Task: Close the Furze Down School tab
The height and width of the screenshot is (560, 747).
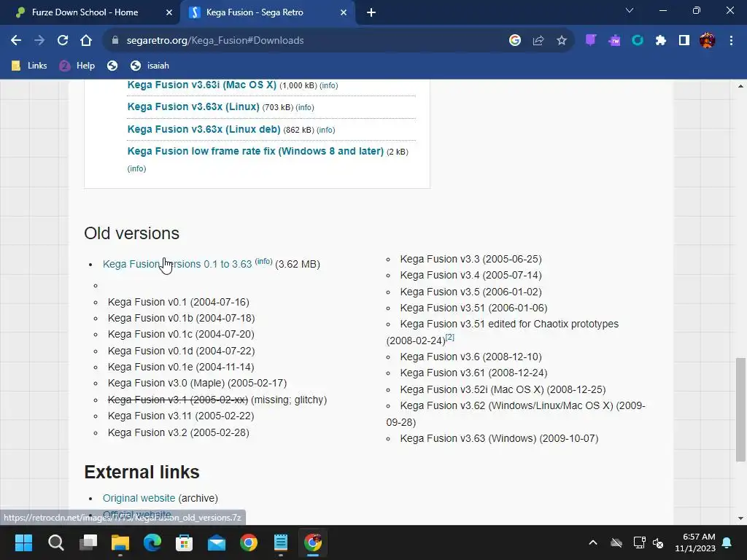Action: (x=169, y=12)
